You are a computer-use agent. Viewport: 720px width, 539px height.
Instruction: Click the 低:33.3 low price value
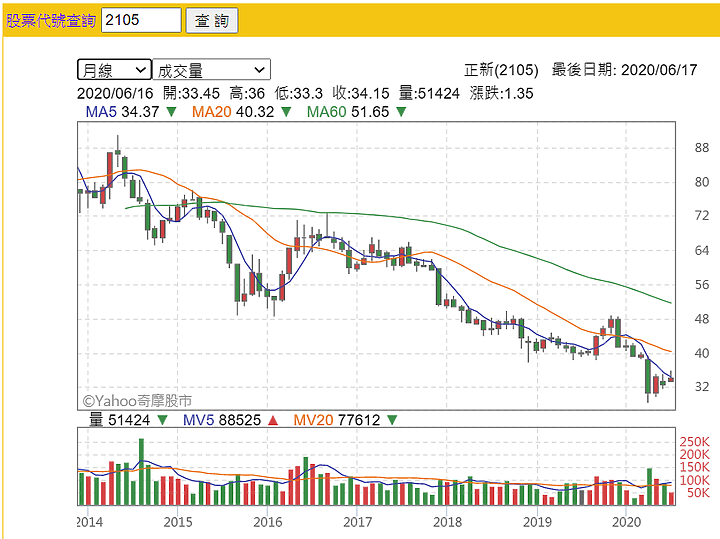point(298,93)
